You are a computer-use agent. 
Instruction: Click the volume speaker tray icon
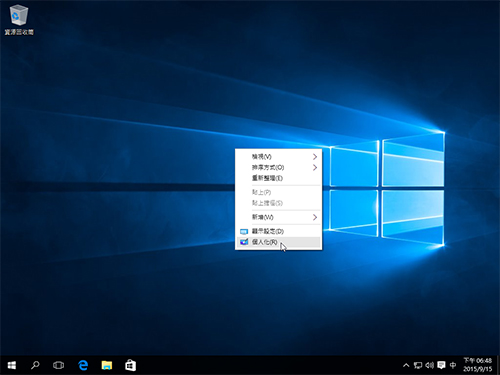pyautogui.click(x=429, y=366)
